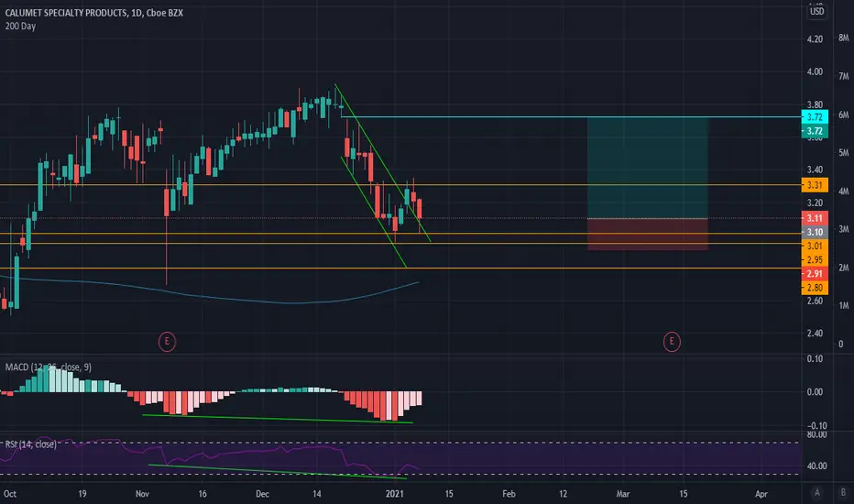Click the 2021 date axis label
This screenshot has height=504, width=854.
(x=394, y=494)
